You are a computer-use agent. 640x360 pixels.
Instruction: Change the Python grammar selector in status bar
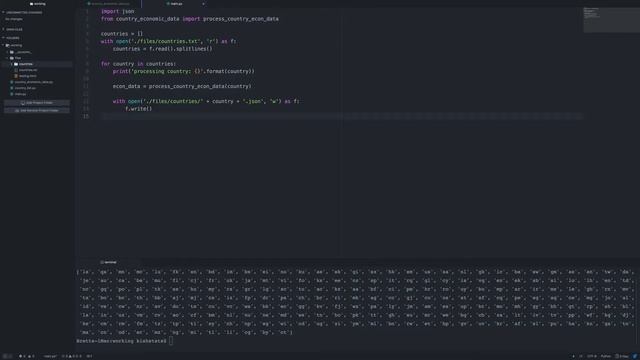(x=606, y=356)
